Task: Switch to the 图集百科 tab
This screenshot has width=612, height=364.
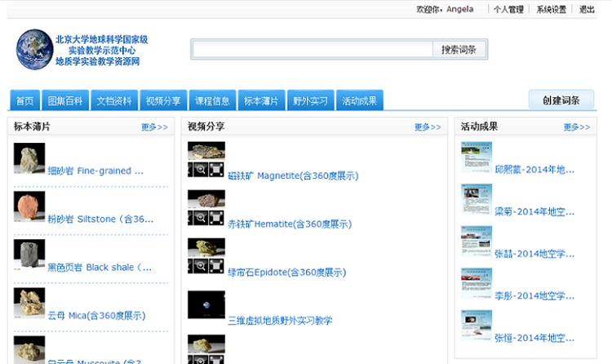Action: [x=65, y=101]
